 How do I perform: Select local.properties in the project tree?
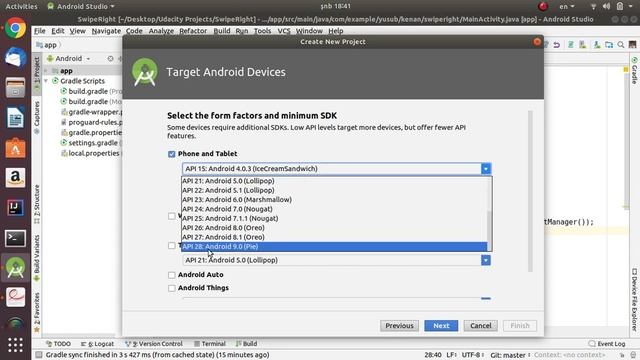(x=90, y=153)
